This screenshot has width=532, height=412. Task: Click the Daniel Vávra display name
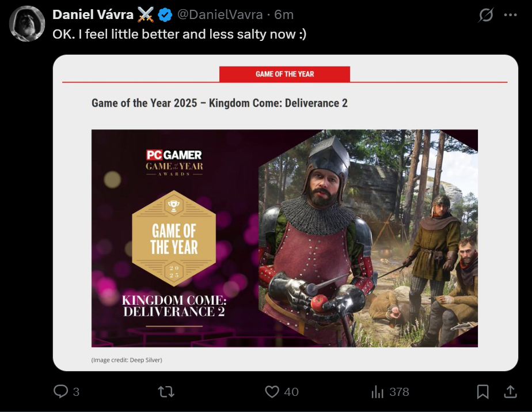point(92,14)
